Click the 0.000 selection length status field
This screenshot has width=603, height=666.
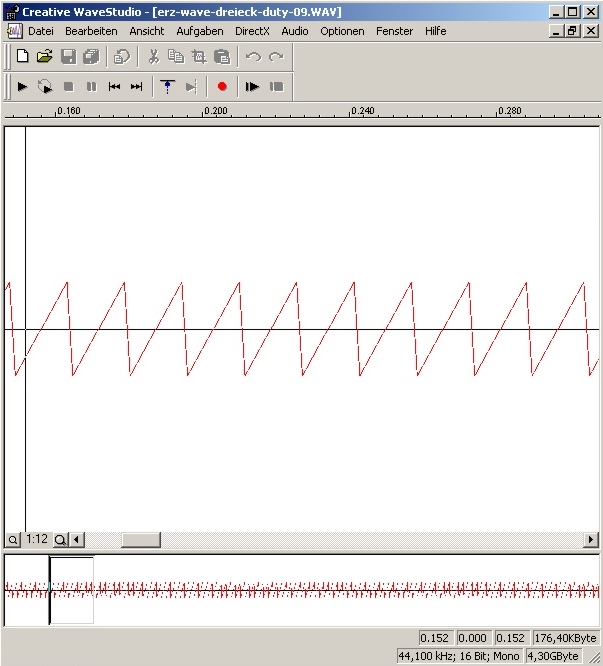point(472,638)
